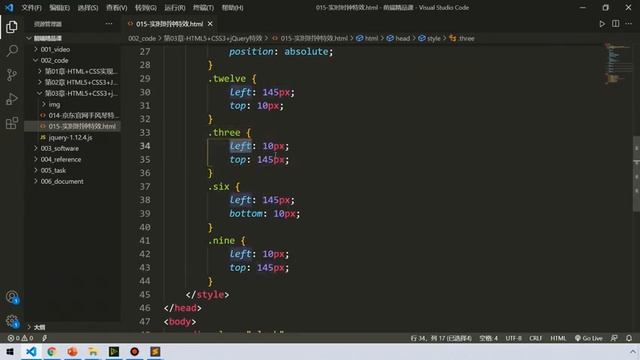Click the feedback icon in status bar
640x360 pixels.
[614, 338]
